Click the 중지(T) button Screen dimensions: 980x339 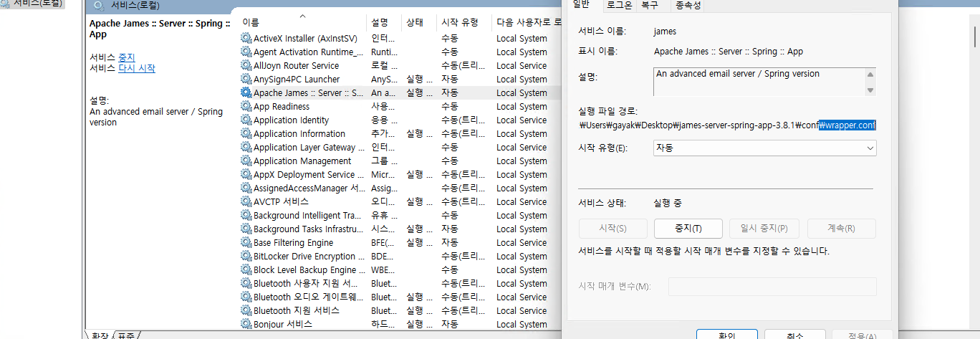pyautogui.click(x=688, y=229)
